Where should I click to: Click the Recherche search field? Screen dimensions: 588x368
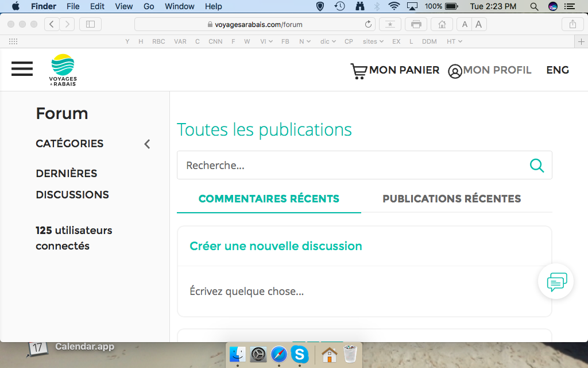point(364,165)
